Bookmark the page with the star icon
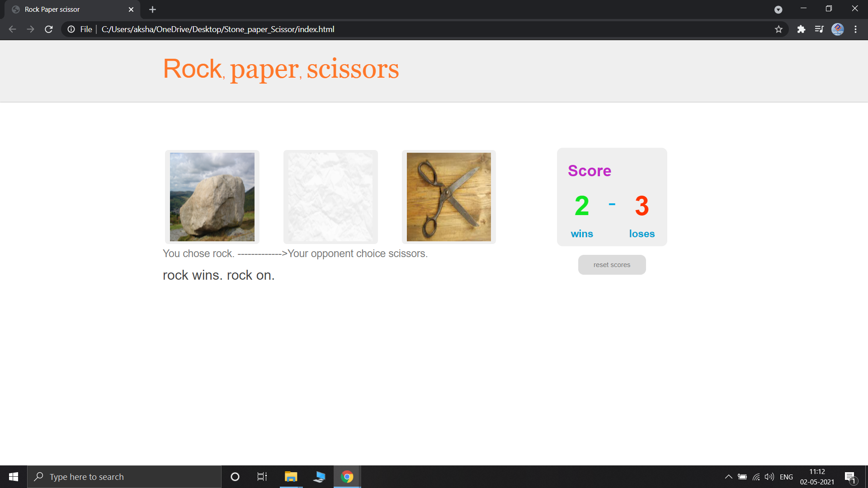This screenshot has width=868, height=488. (779, 29)
